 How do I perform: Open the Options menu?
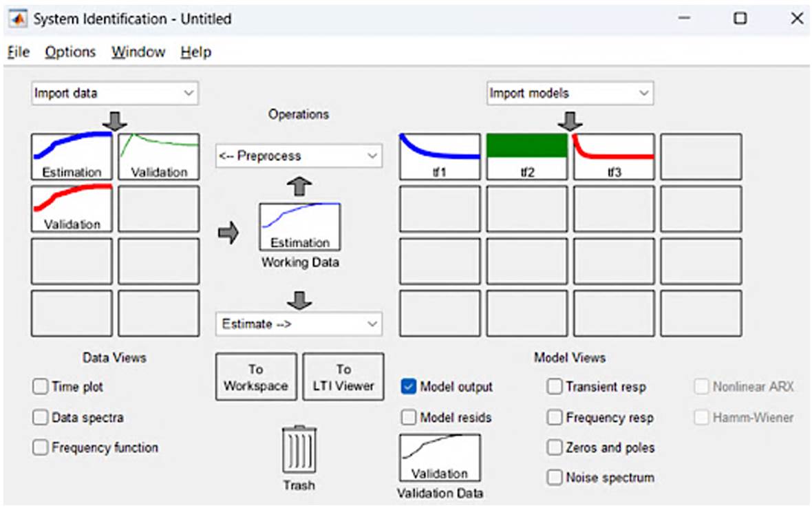coord(70,52)
